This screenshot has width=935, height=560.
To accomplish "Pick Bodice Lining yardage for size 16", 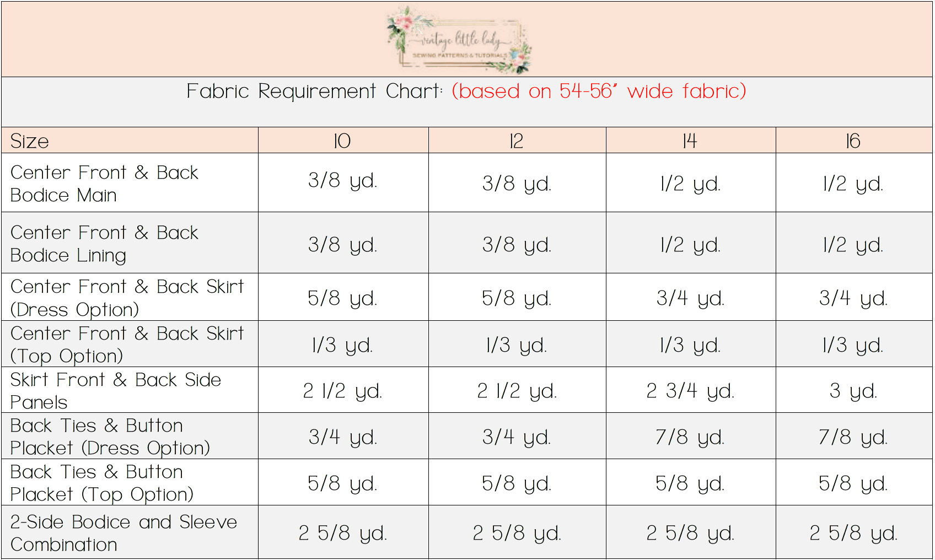I will point(853,245).
